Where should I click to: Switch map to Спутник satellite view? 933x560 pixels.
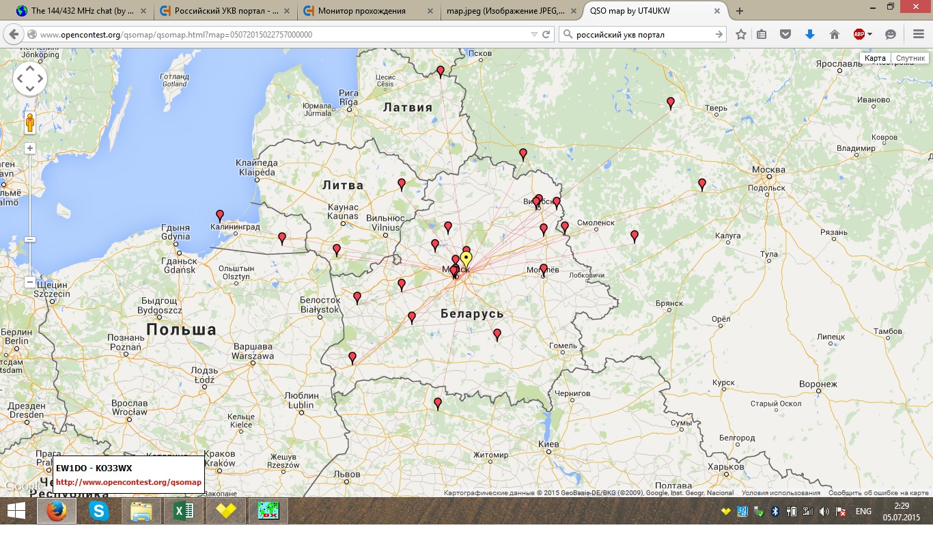(910, 59)
